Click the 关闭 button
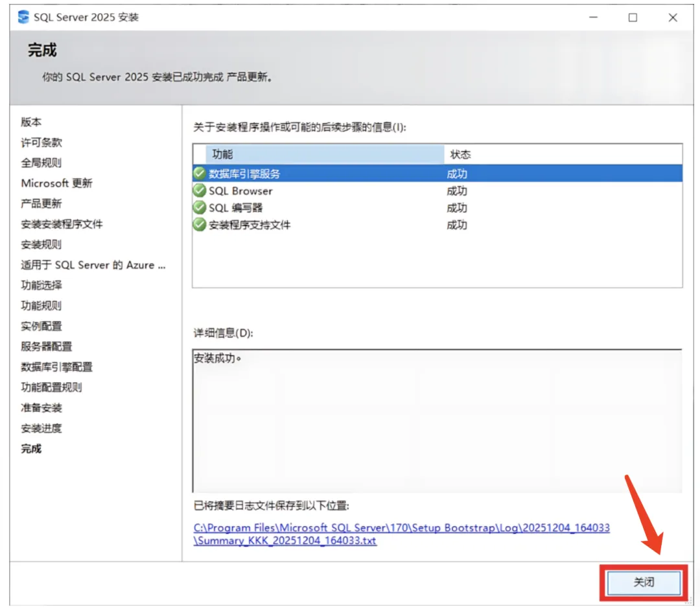 (644, 582)
